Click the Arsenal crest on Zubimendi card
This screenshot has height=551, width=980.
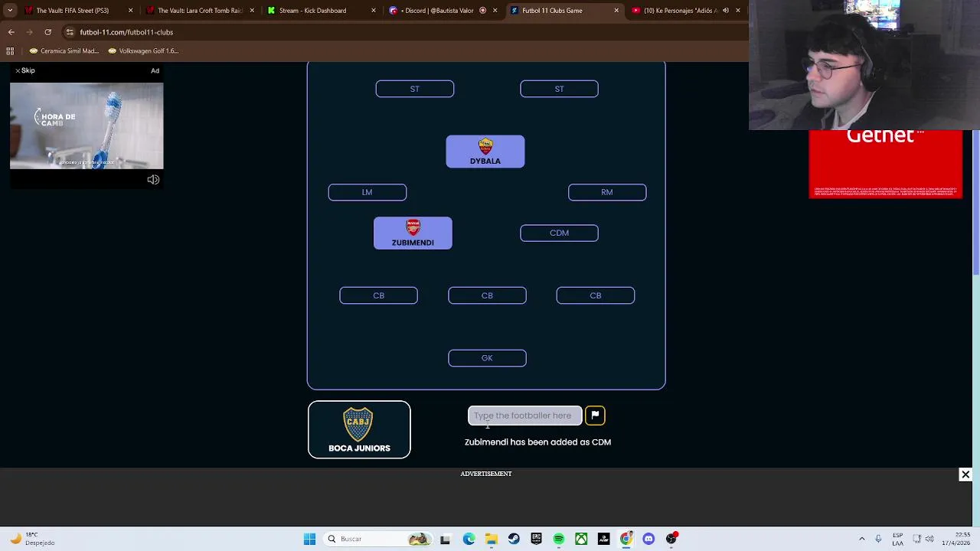point(413,227)
